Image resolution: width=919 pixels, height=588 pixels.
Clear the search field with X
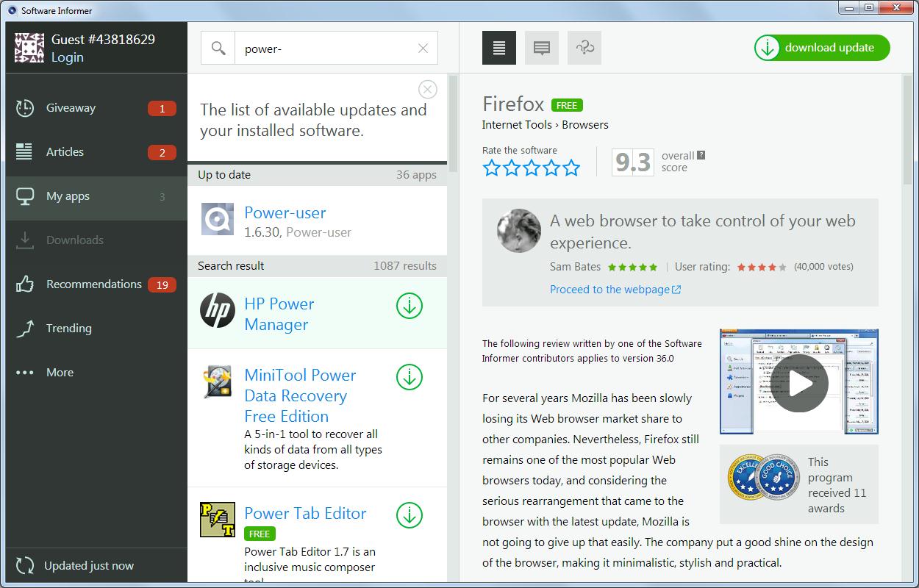coord(423,49)
